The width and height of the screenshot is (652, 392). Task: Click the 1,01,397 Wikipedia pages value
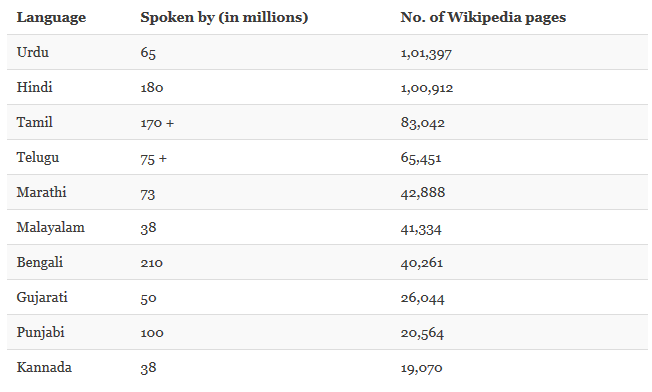[426, 53]
